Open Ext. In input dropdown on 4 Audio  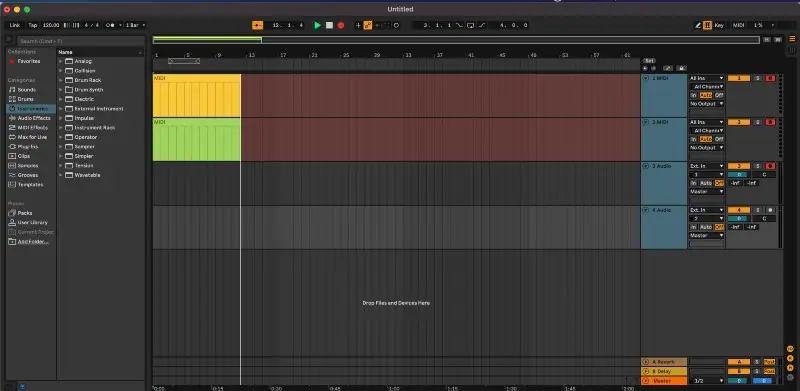(707, 210)
